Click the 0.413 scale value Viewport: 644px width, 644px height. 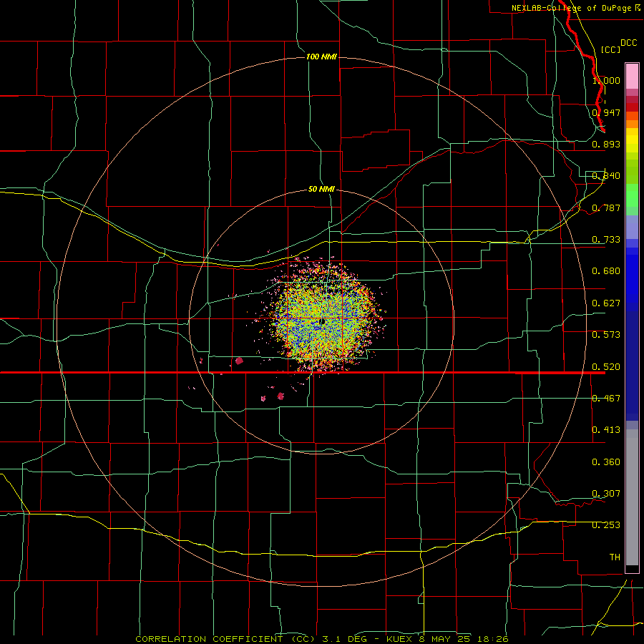click(x=606, y=430)
